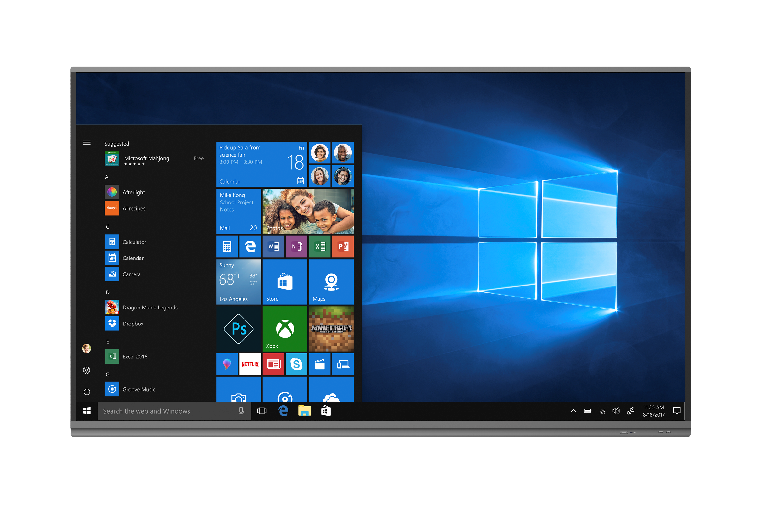The width and height of the screenshot is (768, 532).
Task: Open the bottom-right People contact photo
Action: pyautogui.click(x=343, y=176)
